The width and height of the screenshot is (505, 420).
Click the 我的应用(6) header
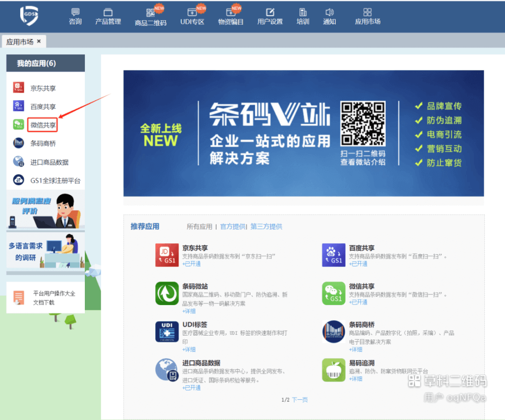[45, 63]
